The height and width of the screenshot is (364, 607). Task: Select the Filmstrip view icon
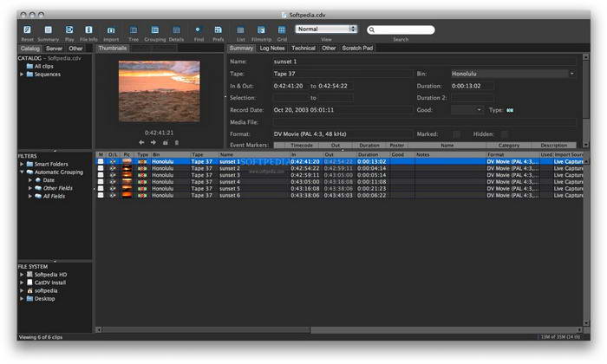261,29
